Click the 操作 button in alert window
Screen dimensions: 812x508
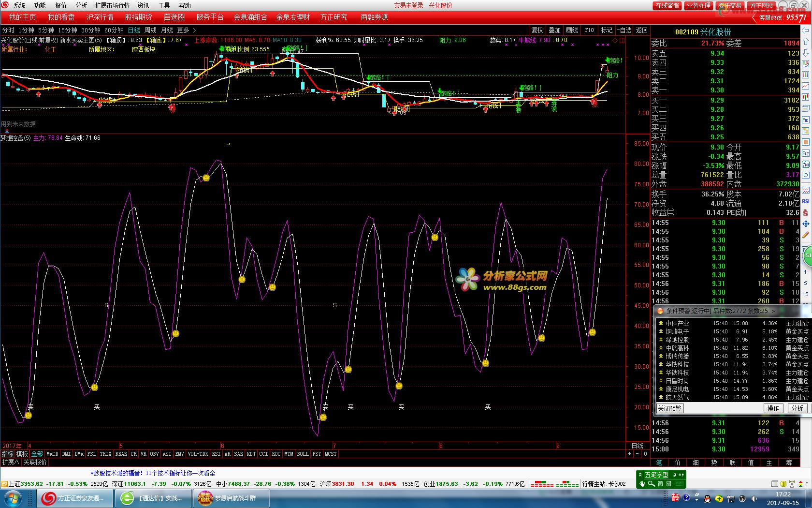tap(773, 408)
